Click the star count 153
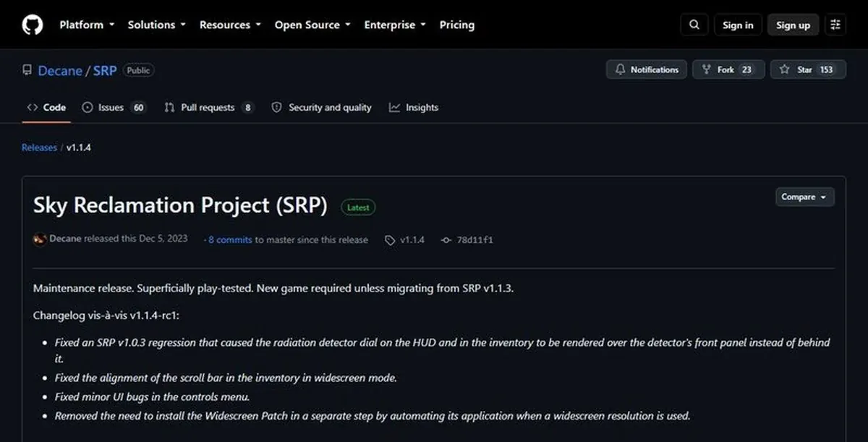 827,69
